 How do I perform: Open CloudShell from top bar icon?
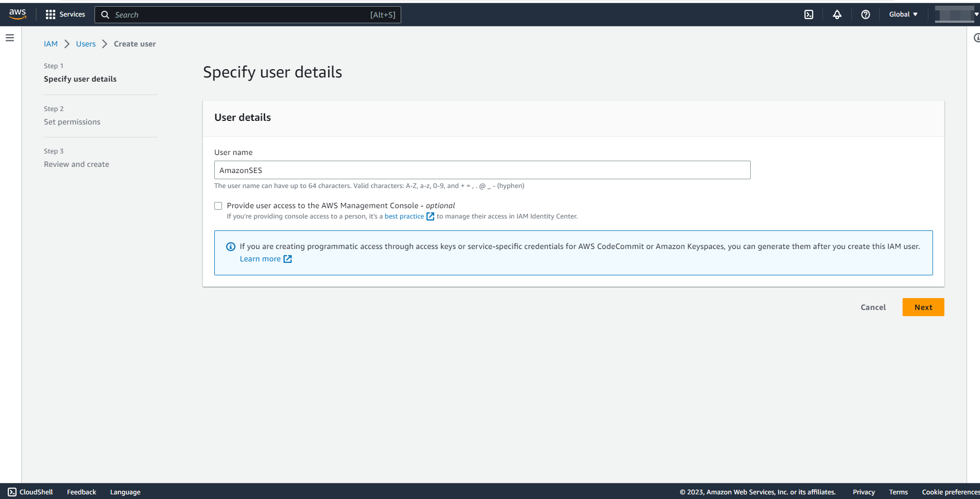point(809,14)
